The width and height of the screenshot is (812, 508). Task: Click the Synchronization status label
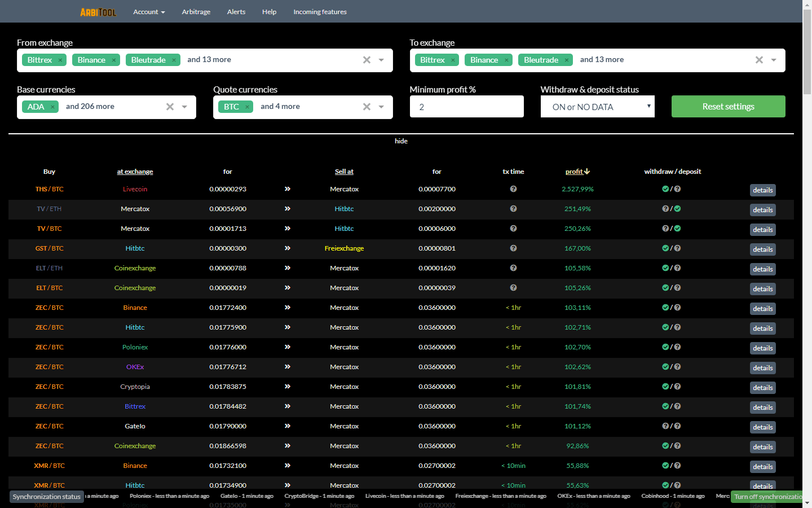coord(47,497)
